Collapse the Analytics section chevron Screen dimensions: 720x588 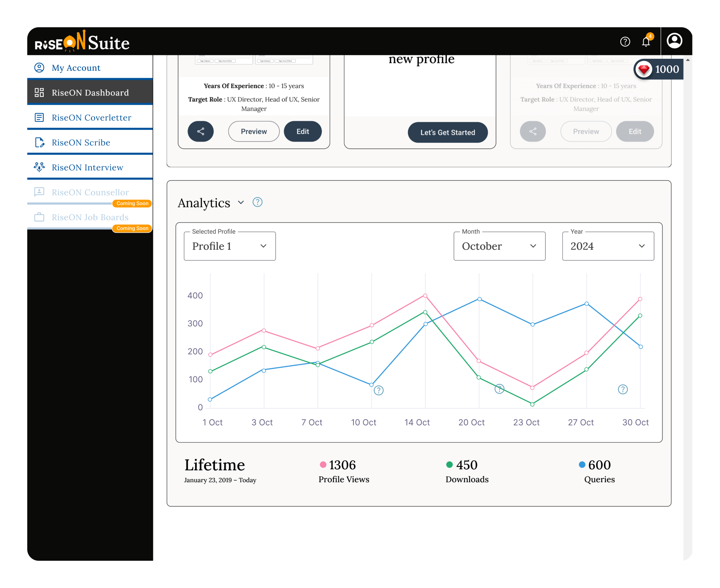[241, 203]
